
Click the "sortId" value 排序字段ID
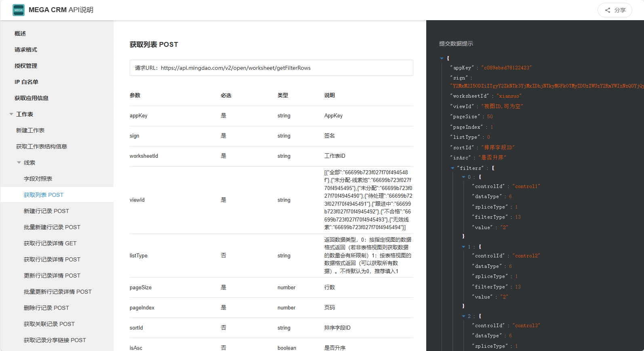click(498, 148)
